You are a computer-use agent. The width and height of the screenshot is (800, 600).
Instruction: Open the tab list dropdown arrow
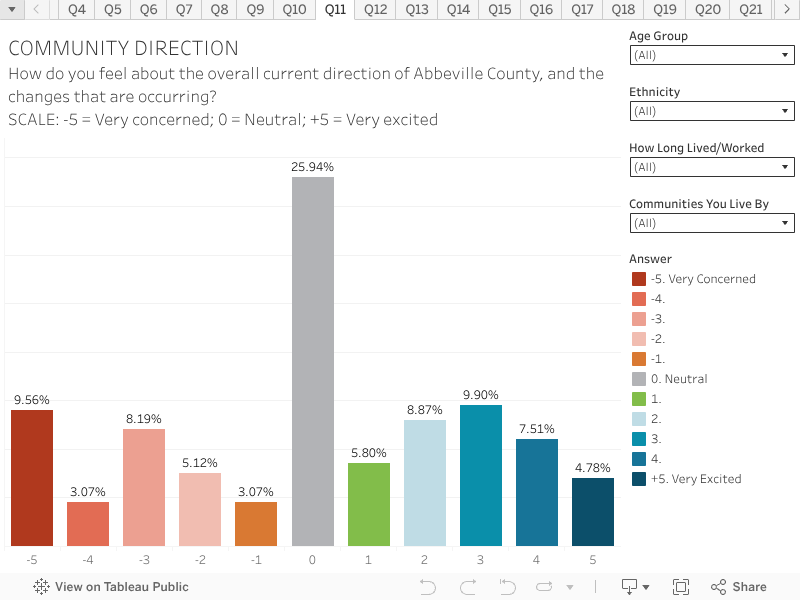click(x=10, y=10)
